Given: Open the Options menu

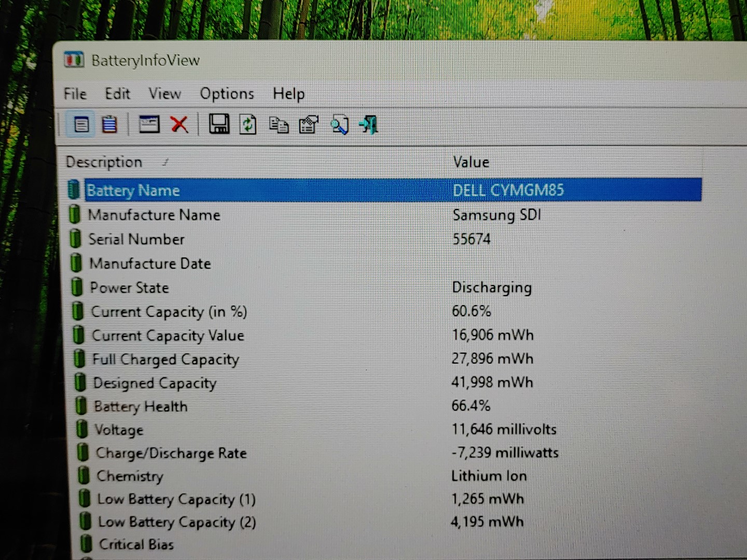Looking at the screenshot, I should pyautogui.click(x=227, y=94).
